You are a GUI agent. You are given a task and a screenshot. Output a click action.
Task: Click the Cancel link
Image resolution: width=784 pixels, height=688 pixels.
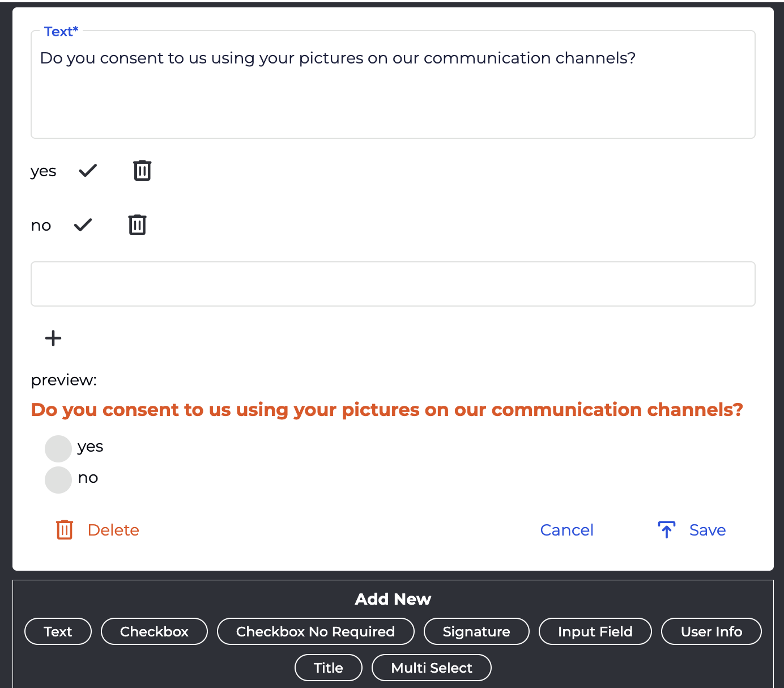[566, 530]
